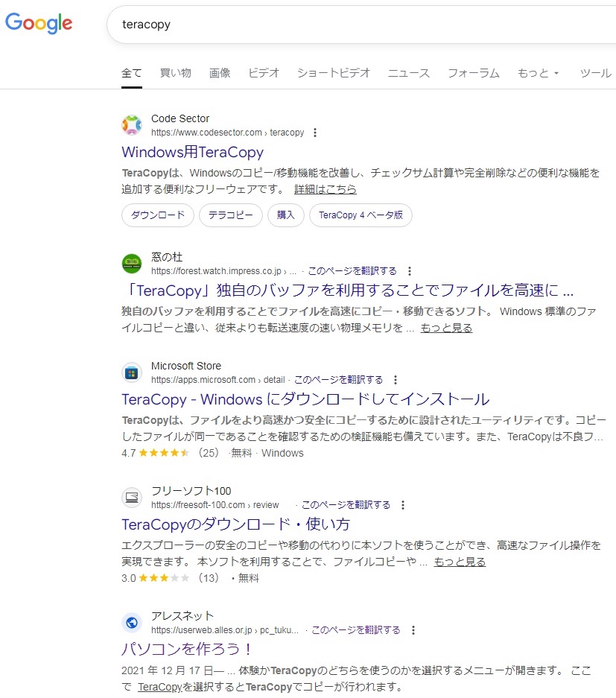Click 詳細はこちら in the first result

point(325,189)
